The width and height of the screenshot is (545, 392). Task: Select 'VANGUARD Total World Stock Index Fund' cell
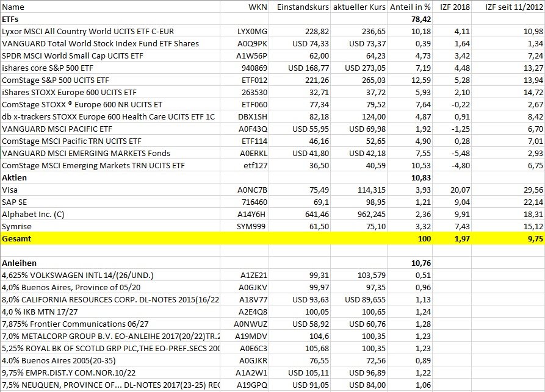tap(110, 43)
